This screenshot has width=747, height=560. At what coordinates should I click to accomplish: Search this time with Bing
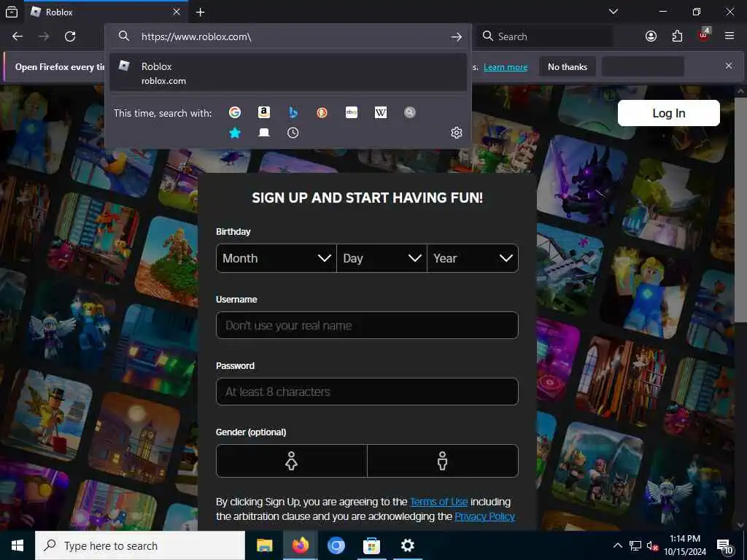coord(293,112)
